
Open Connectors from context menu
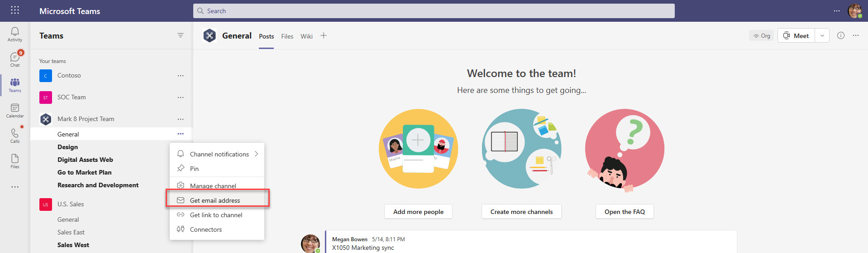[217, 229]
